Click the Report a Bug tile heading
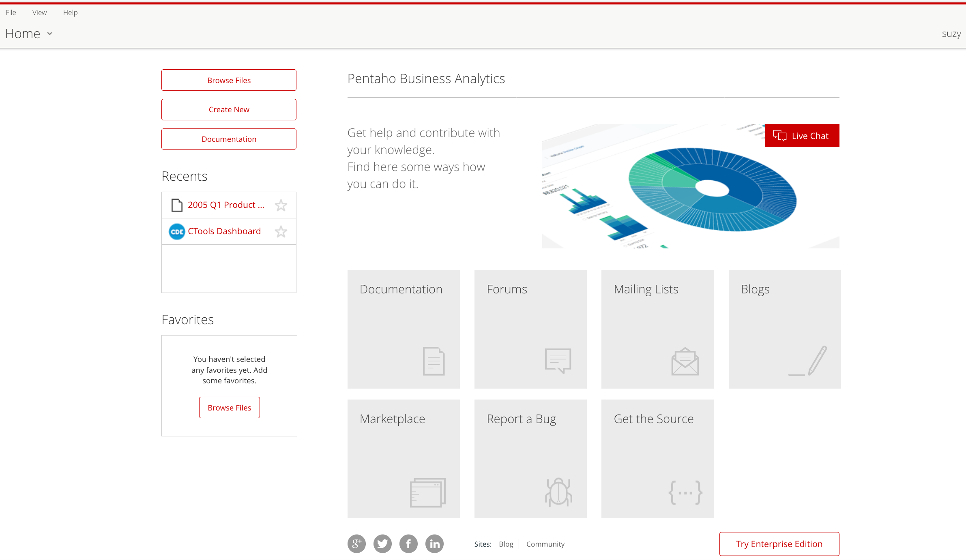 [x=521, y=419]
